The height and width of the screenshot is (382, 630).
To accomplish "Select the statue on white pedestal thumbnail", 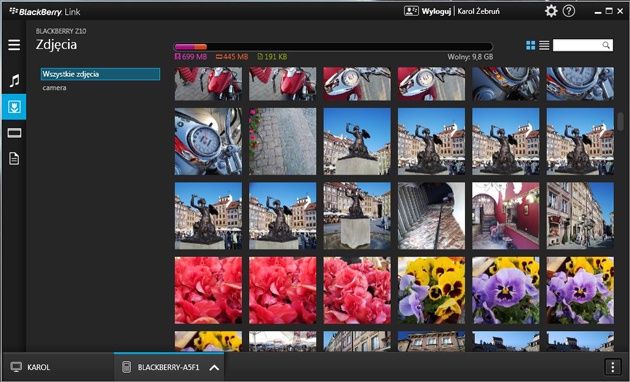I will click(x=357, y=216).
